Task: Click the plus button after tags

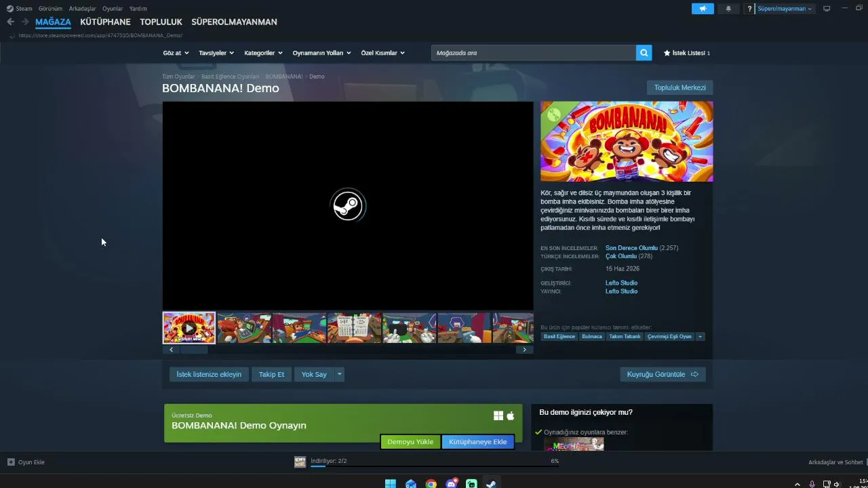Action: tap(700, 336)
